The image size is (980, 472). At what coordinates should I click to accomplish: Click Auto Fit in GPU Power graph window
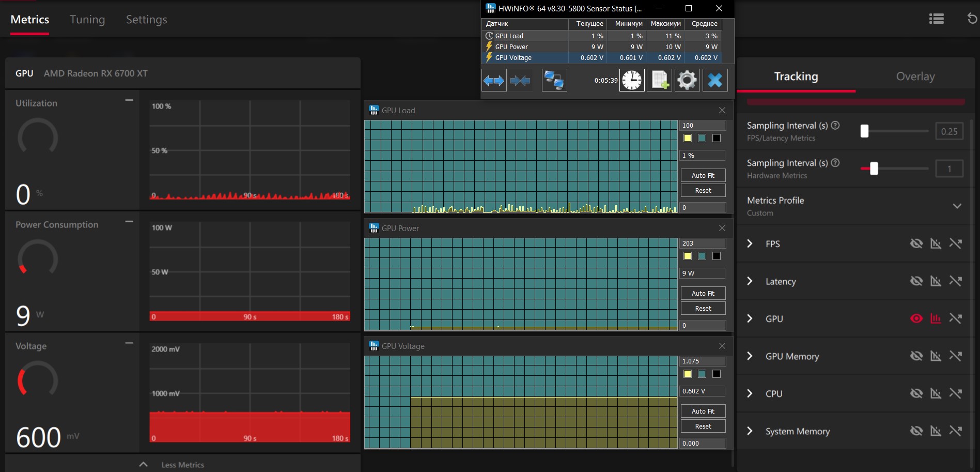pyautogui.click(x=703, y=294)
